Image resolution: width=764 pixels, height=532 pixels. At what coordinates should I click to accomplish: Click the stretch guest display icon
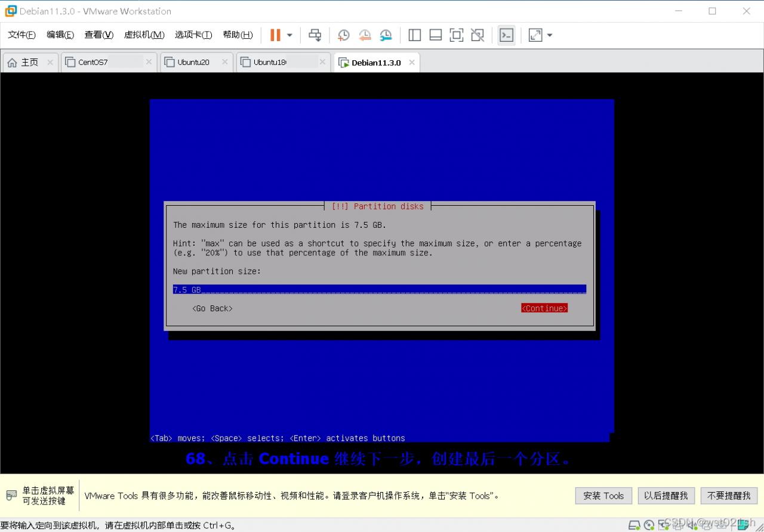point(535,35)
